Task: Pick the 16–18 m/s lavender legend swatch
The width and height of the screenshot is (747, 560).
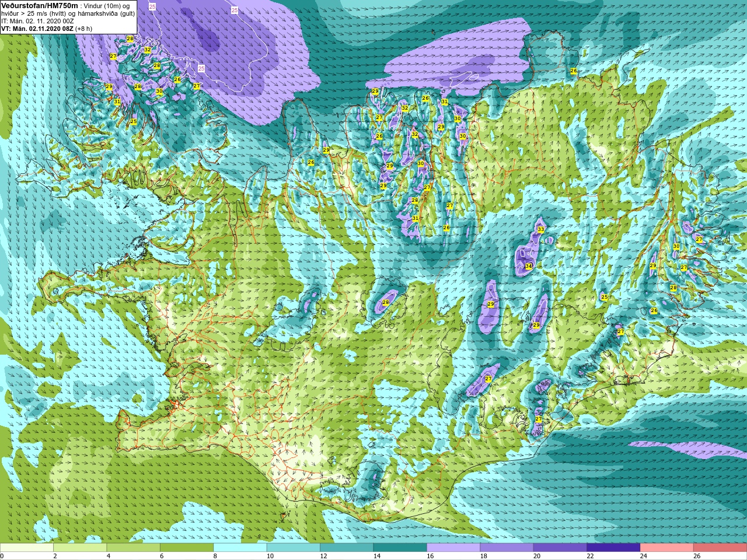Action: pos(453,547)
